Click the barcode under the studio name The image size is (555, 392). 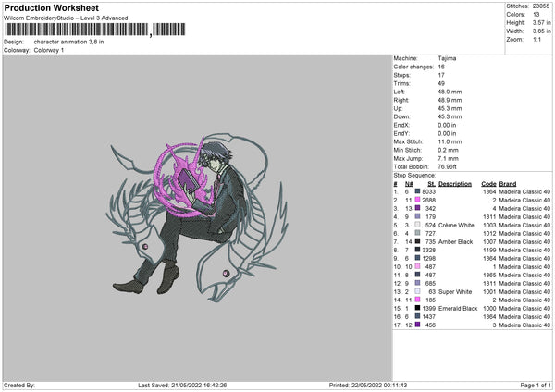pos(95,30)
